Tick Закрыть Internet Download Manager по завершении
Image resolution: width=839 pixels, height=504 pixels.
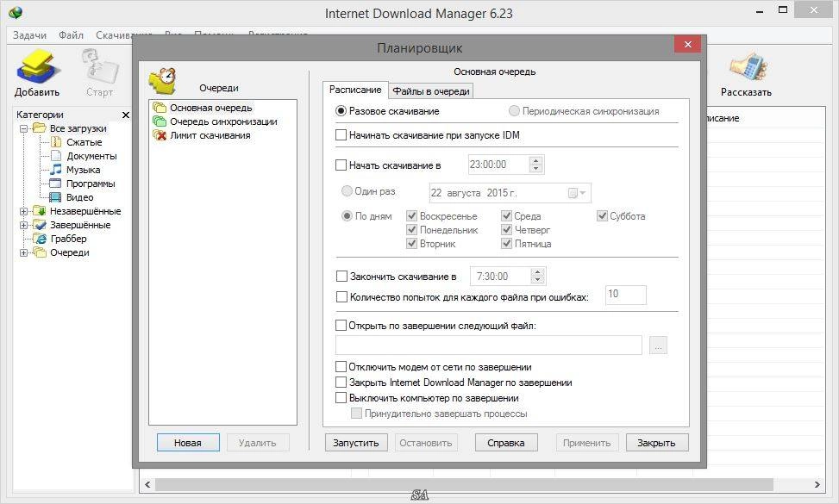pos(341,383)
